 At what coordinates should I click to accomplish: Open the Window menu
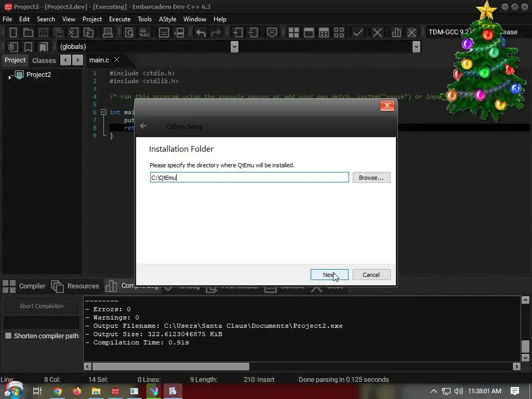click(195, 19)
